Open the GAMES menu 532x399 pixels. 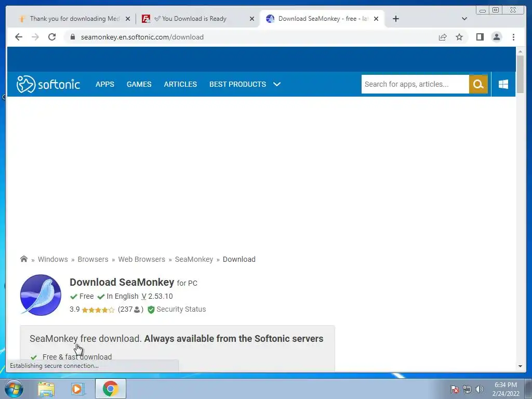pos(139,84)
